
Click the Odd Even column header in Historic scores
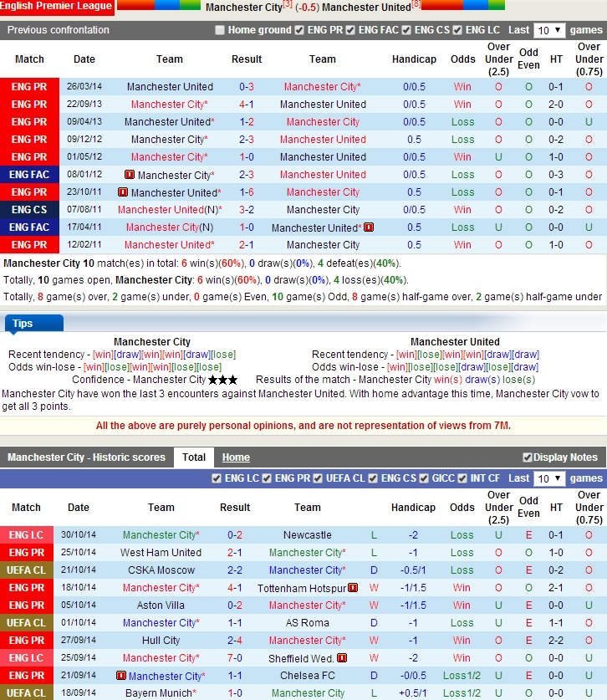(528, 507)
